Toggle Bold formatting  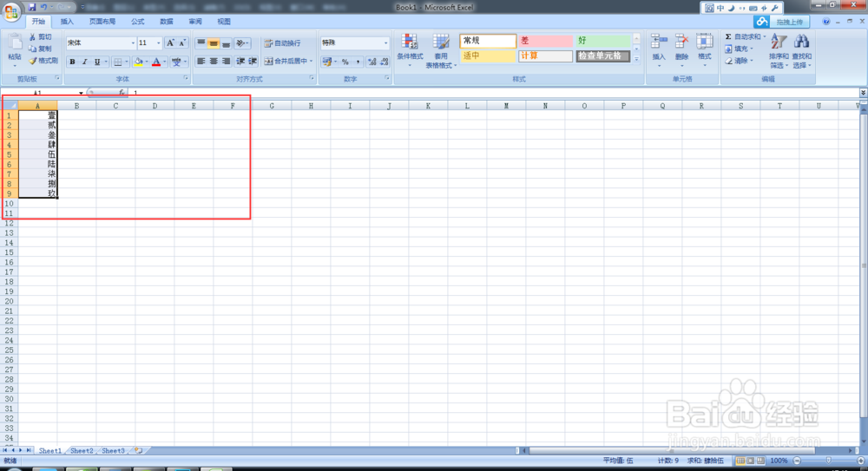click(72, 62)
